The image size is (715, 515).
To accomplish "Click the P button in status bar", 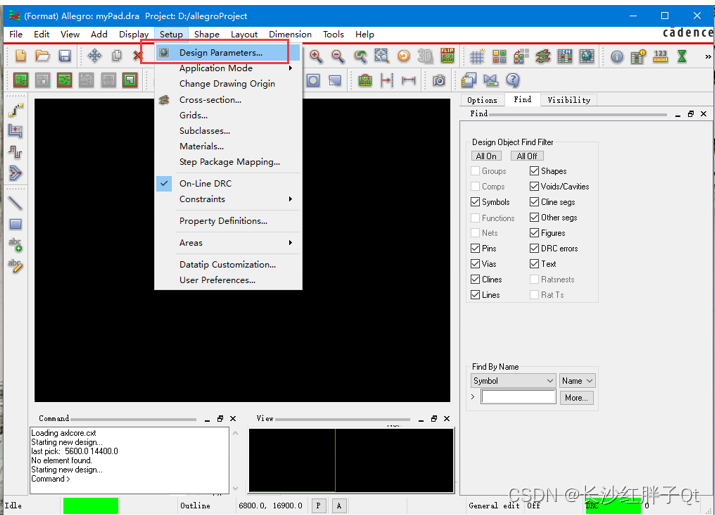I will [318, 505].
